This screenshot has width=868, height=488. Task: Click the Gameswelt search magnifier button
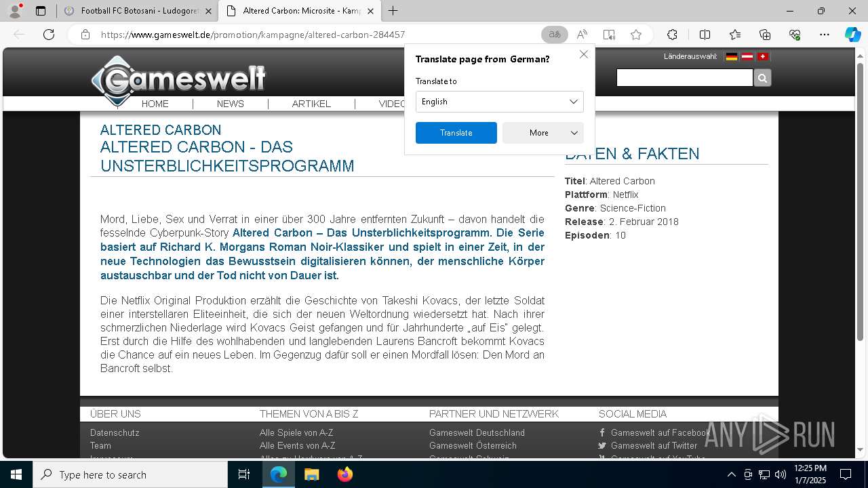click(762, 78)
